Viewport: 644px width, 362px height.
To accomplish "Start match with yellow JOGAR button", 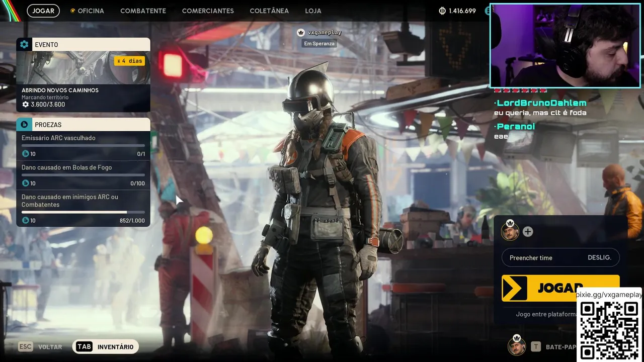I will 560,288.
